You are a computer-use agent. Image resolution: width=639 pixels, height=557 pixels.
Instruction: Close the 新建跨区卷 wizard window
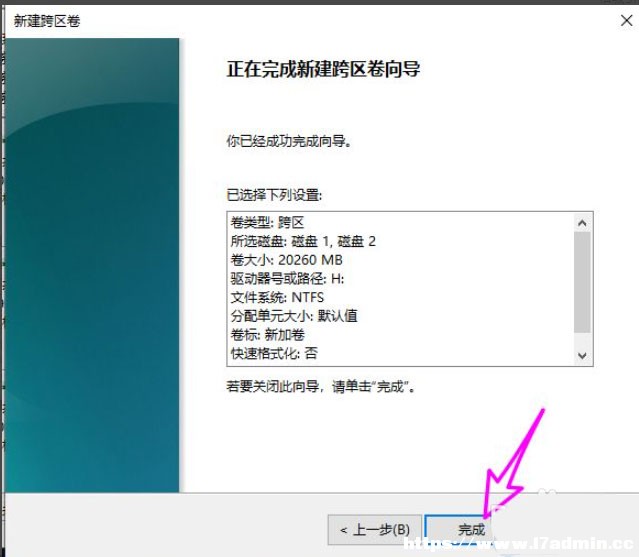(x=626, y=20)
